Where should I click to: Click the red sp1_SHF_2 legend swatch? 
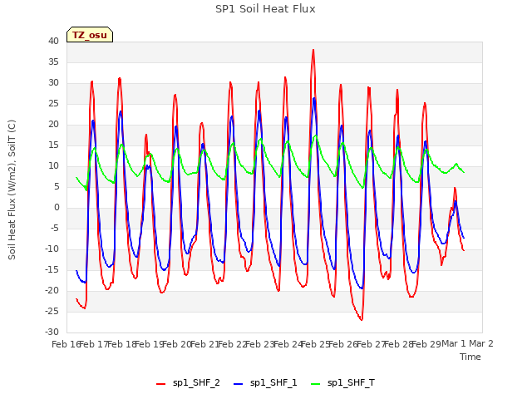(x=160, y=384)
